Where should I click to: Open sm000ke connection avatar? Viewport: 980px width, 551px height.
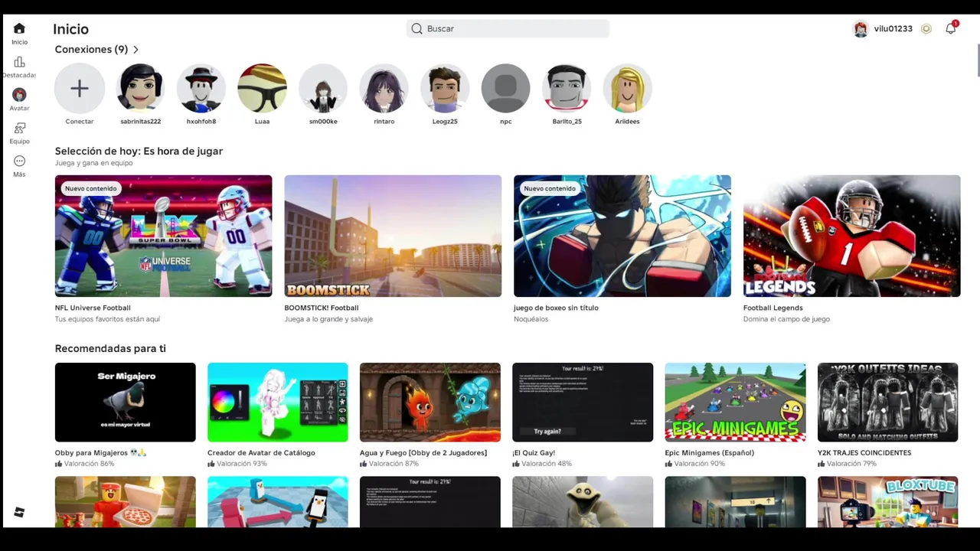coord(323,89)
